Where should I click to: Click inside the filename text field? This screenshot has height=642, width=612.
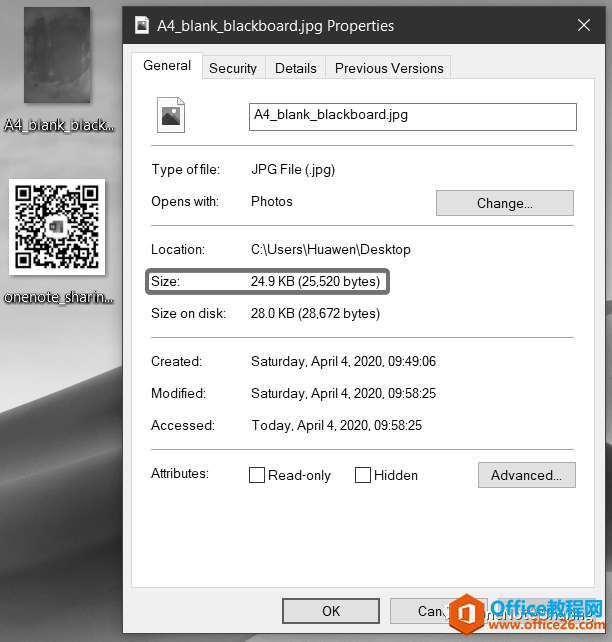(x=413, y=117)
